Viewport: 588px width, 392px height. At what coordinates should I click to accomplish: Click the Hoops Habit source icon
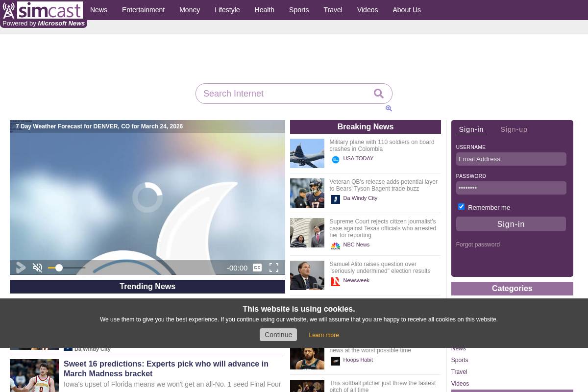click(x=335, y=361)
